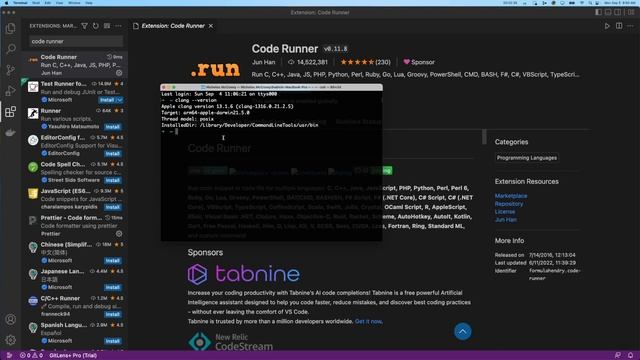Open notifications bell in status bar
The image size is (640, 360).
[x=630, y=356]
